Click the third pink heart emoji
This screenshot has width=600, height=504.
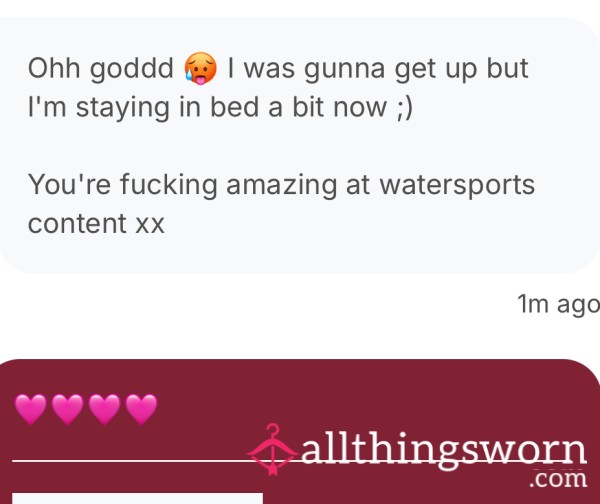click(x=104, y=409)
